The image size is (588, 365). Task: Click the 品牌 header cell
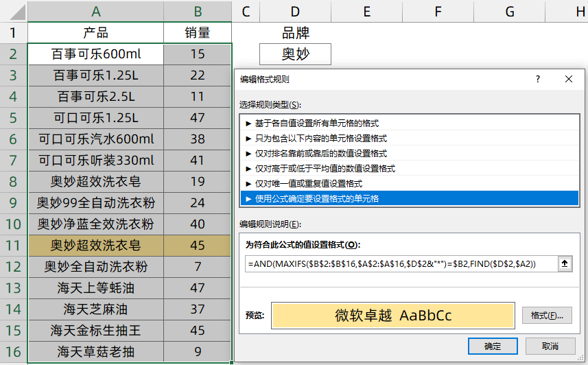(295, 33)
